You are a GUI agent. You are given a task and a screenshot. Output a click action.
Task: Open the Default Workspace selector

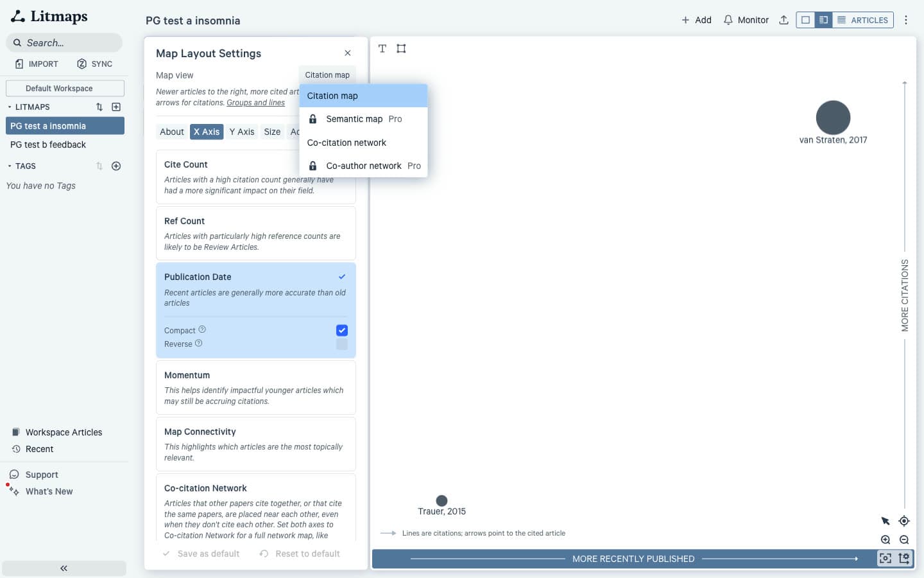click(x=65, y=88)
